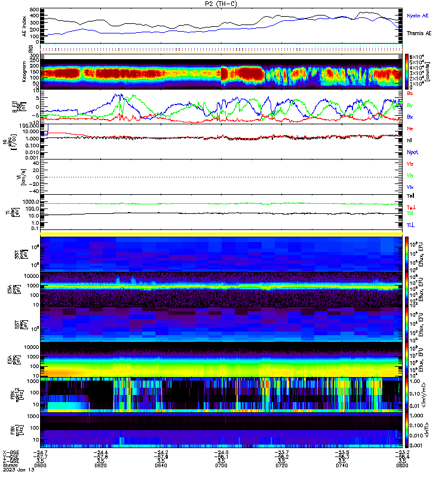Click the "0600" time tick label
This screenshot has width=448, height=478.
pyautogui.click(x=40, y=465)
